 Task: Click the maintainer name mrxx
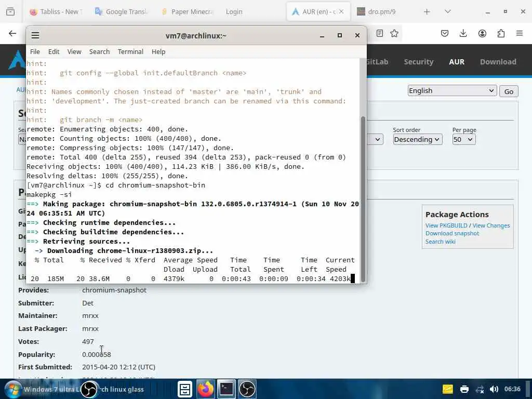(90, 315)
